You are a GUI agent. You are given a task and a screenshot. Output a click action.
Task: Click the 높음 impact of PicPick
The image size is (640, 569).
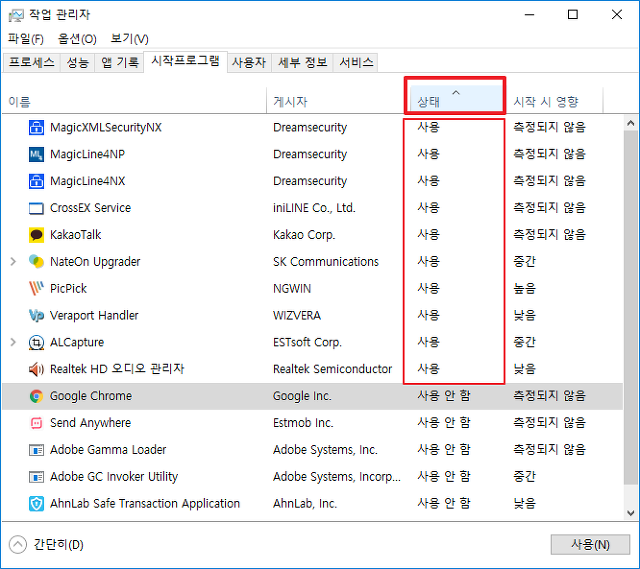click(524, 289)
